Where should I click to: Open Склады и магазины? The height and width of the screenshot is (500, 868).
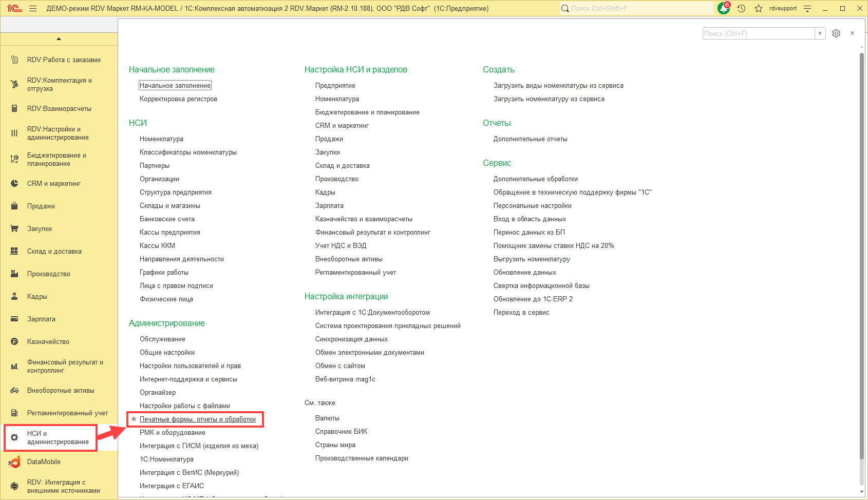170,206
